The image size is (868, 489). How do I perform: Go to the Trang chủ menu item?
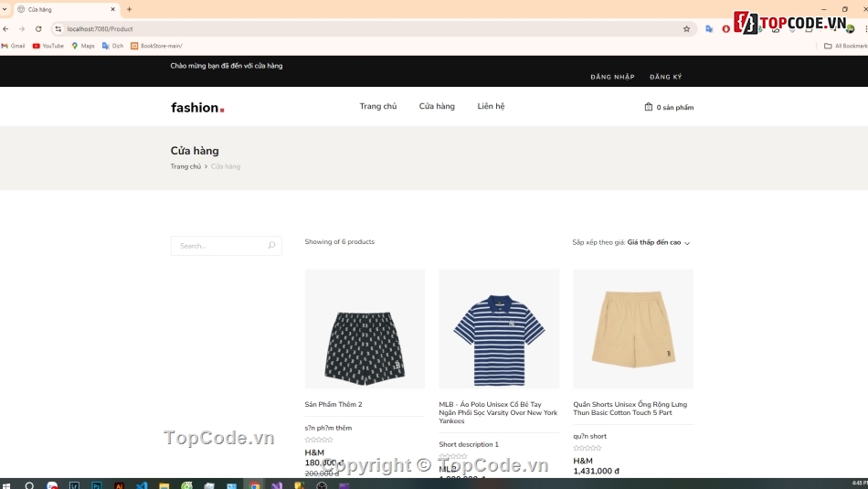point(377,107)
